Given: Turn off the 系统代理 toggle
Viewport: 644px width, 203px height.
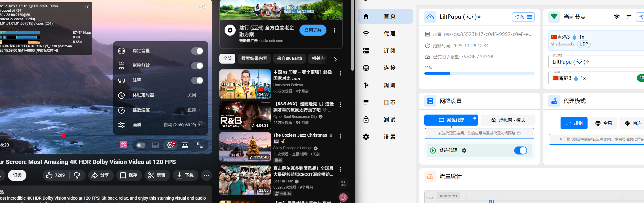Looking at the screenshot, I should 520,150.
